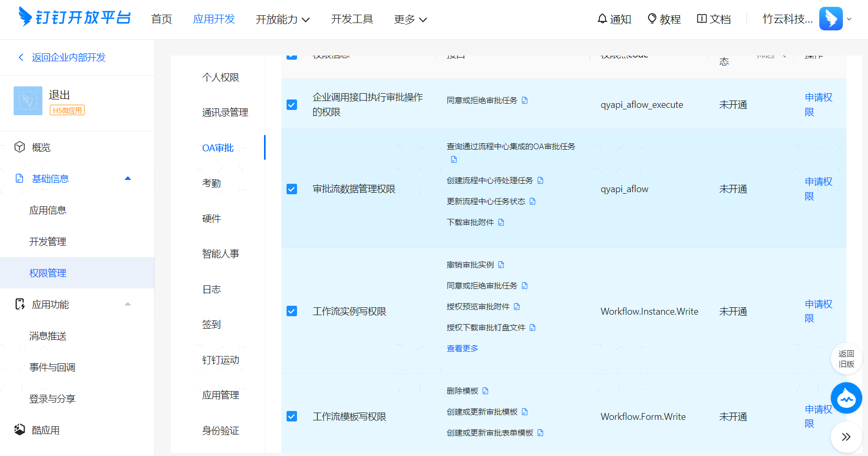Select the 考勤 permission category tab
Screen dimensions: 868x456
pos(212,183)
